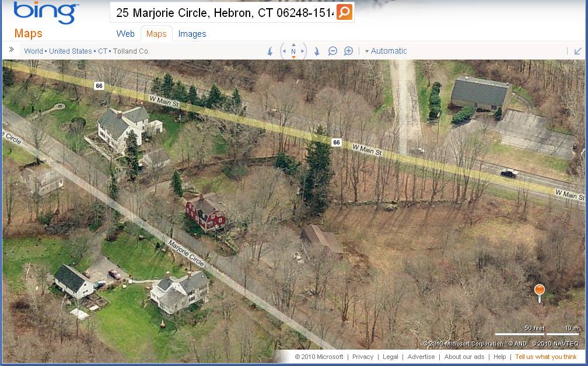This screenshot has height=366, width=588.
Task: Pan the compass toward the west arrow
Action: [284, 51]
